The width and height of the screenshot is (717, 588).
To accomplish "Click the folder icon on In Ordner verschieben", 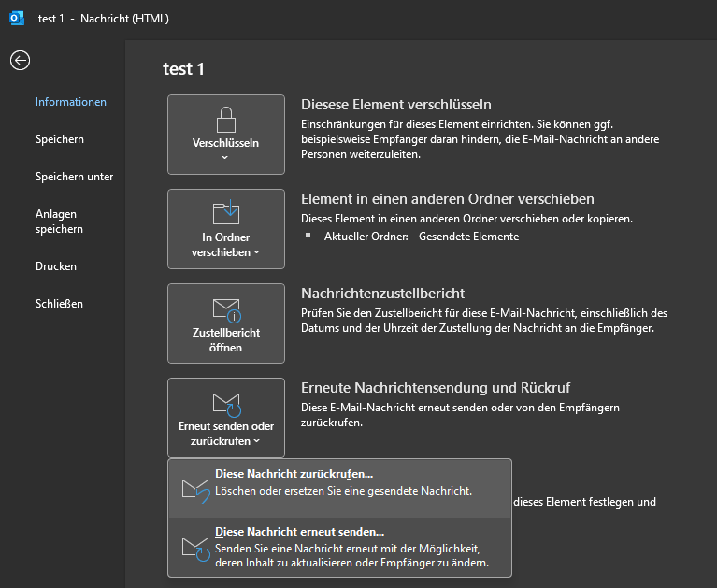I will (226, 211).
